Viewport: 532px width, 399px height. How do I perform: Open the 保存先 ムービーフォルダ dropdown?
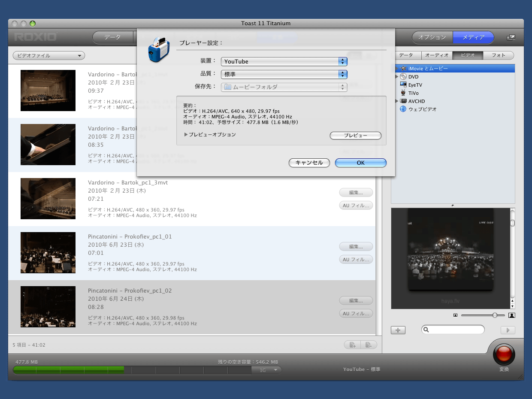[x=284, y=87]
